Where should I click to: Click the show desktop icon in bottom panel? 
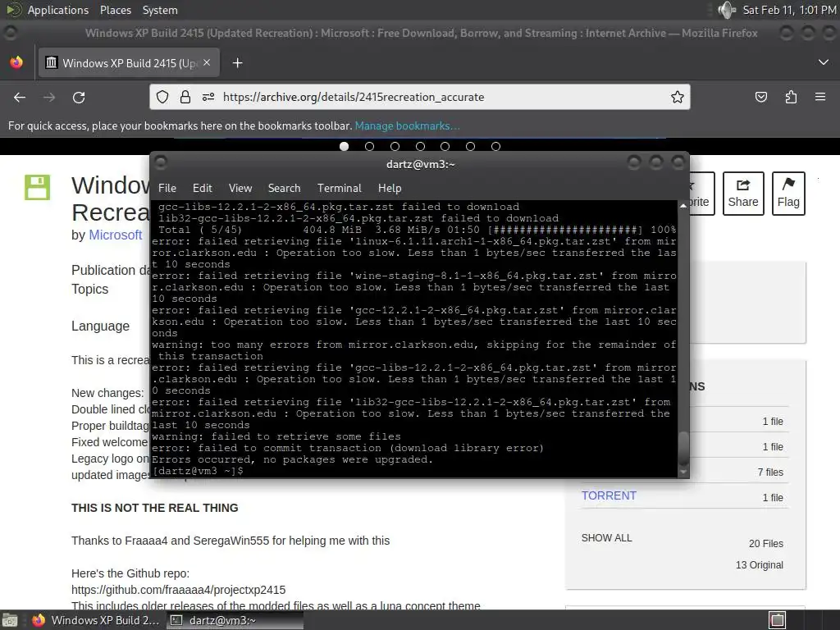coord(9,620)
